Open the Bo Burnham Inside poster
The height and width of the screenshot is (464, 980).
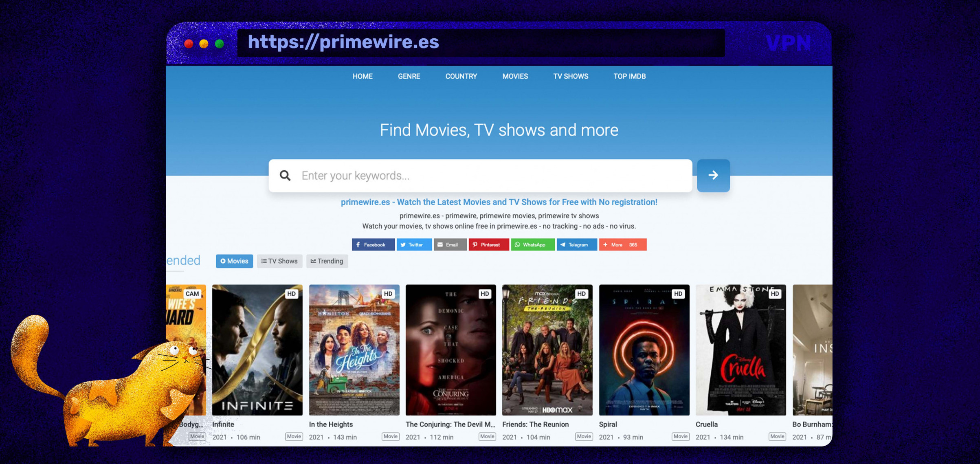coord(812,350)
